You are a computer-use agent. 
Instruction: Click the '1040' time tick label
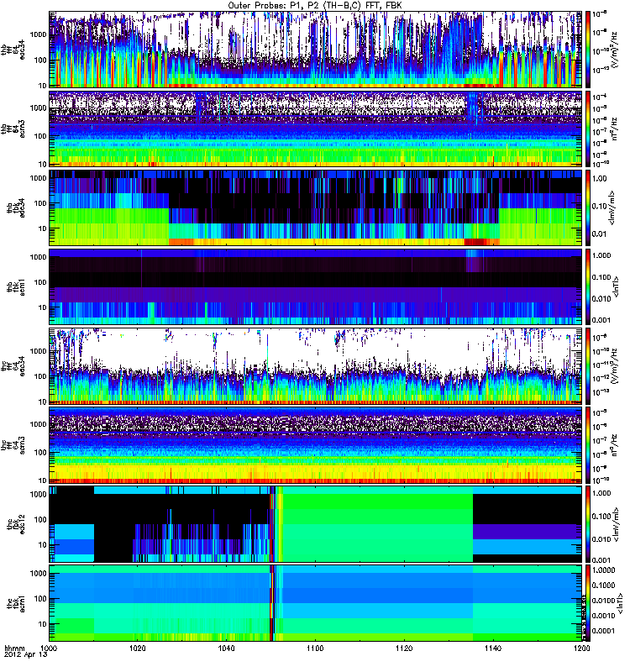click(x=226, y=648)
